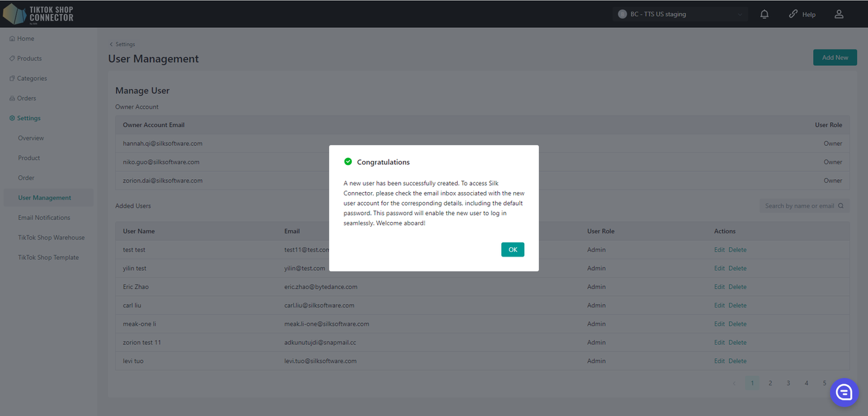Click the Add New button
This screenshot has width=868, height=416.
[x=835, y=58]
